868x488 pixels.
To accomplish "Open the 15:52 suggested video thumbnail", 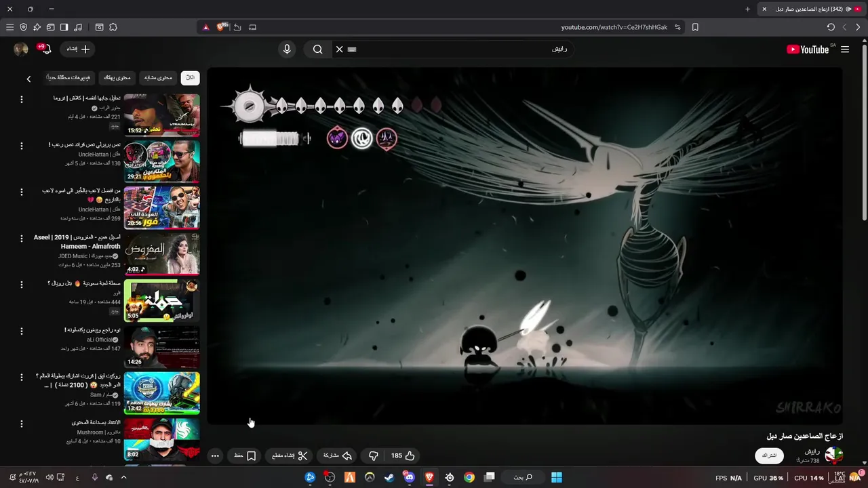I will coord(162,115).
